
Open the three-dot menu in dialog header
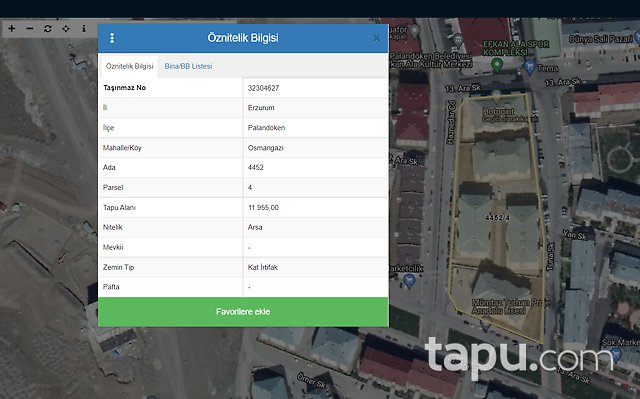click(112, 38)
